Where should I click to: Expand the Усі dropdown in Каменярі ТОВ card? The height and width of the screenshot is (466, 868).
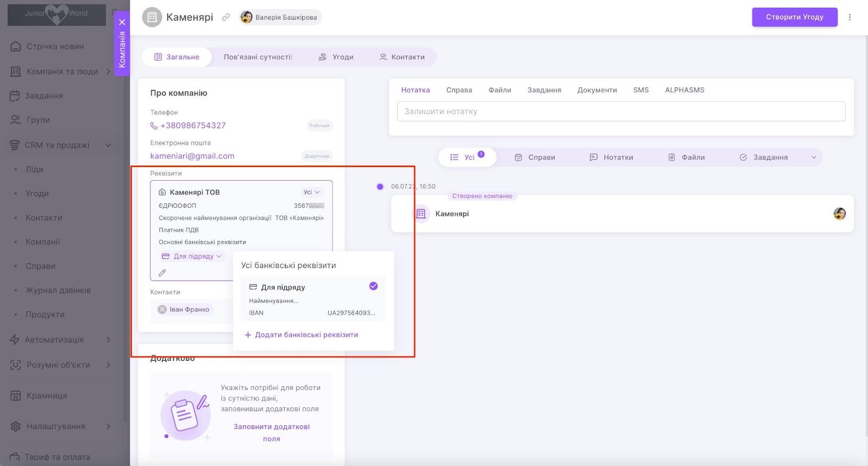click(311, 192)
